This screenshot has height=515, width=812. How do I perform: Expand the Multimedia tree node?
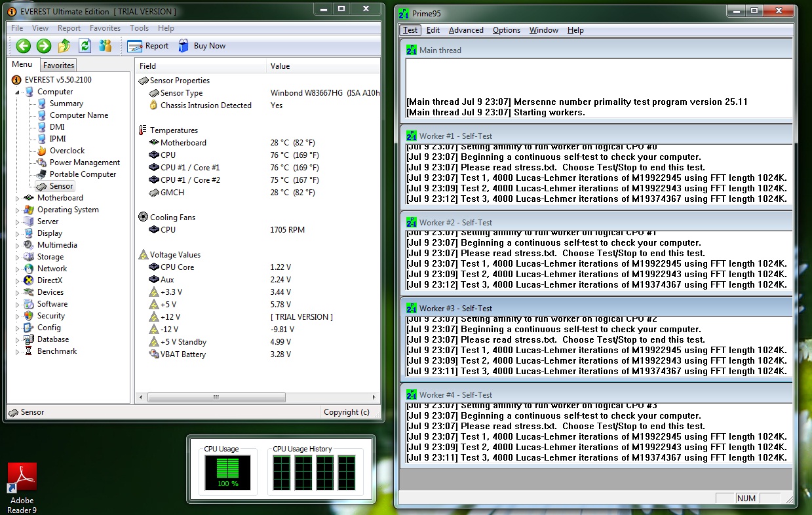pyautogui.click(x=18, y=246)
